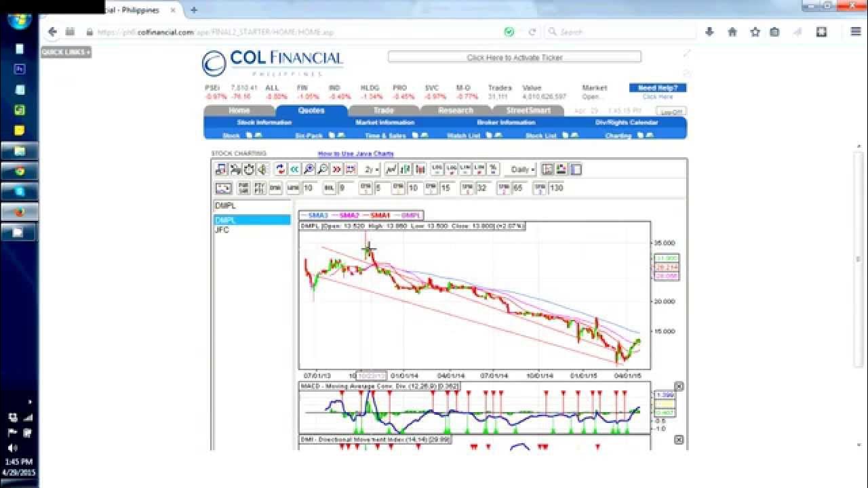
Task: Click the speaker-shaped icon in chart toolbar
Action: [262, 169]
